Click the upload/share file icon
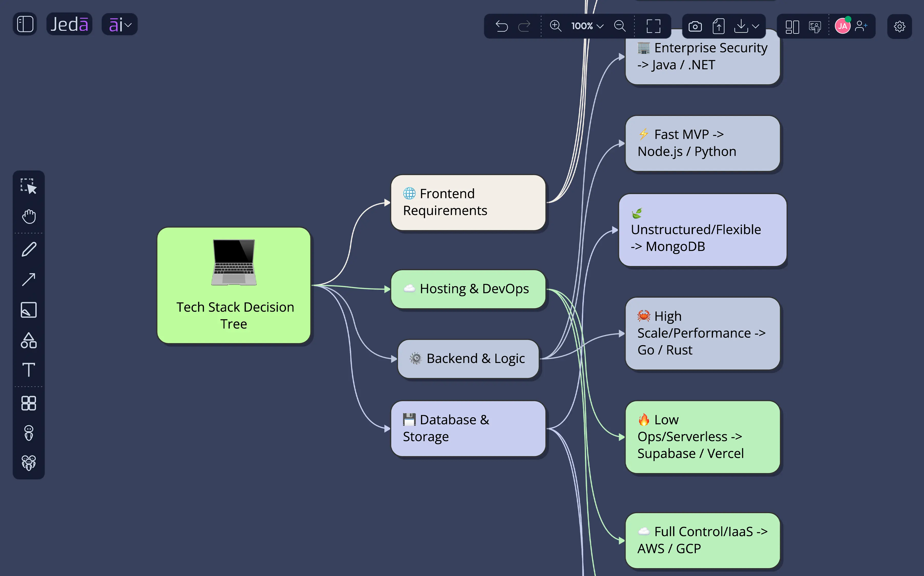This screenshot has height=576, width=924. 718,26
